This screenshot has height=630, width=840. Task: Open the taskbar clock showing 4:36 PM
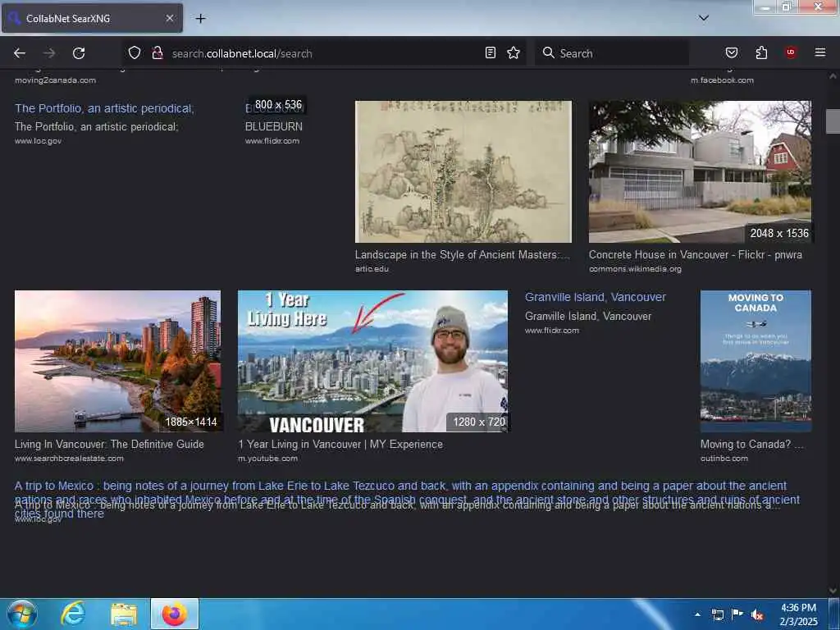798,614
